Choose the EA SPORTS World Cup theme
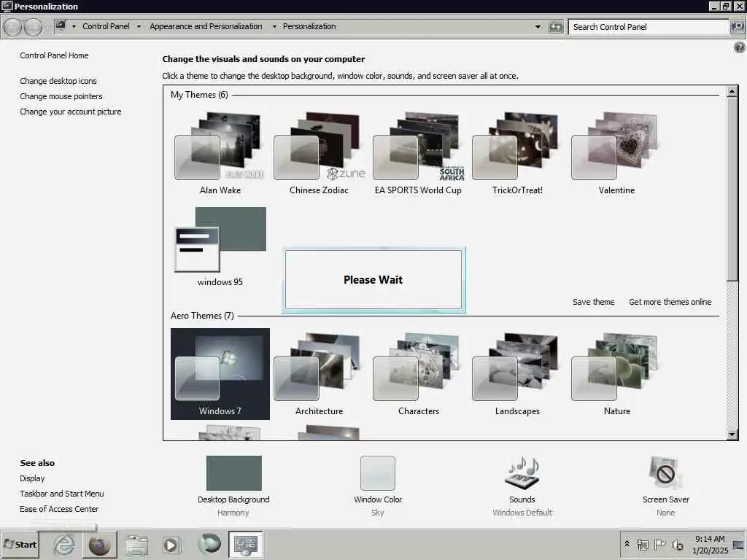This screenshot has height=560, width=747. click(418, 153)
